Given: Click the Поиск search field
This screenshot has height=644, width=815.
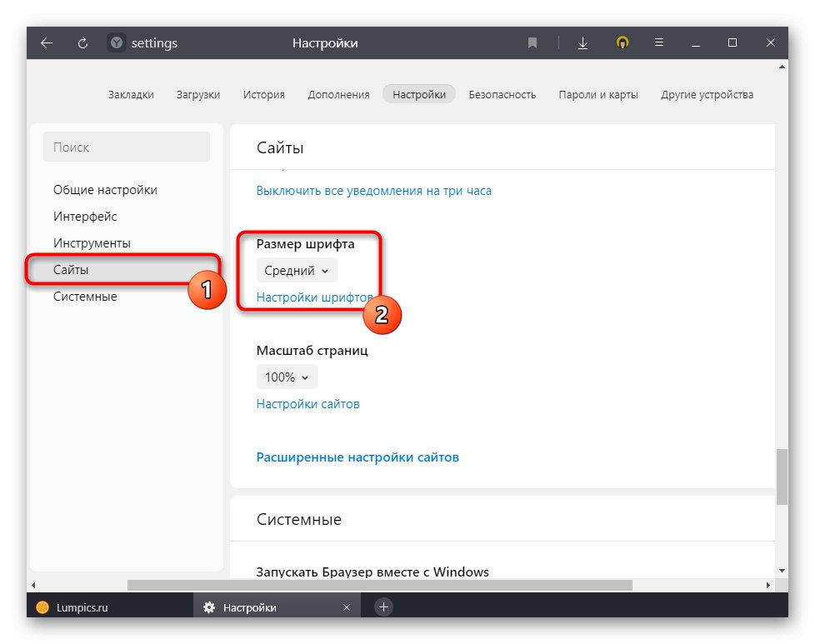Looking at the screenshot, I should [126, 147].
